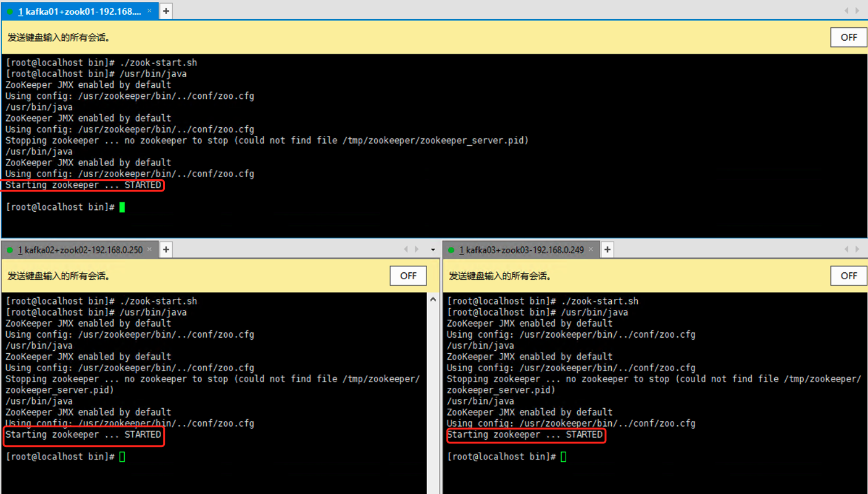Click '[root@localhost bin]# /usr/bin/java' in kafka02 terminal
The width and height of the screenshot is (868, 494).
click(x=96, y=312)
